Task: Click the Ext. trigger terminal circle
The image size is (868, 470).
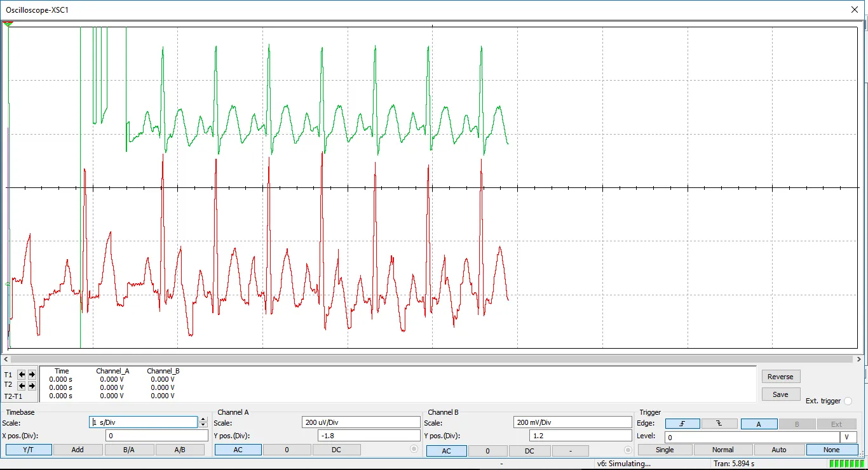Action: click(x=848, y=401)
